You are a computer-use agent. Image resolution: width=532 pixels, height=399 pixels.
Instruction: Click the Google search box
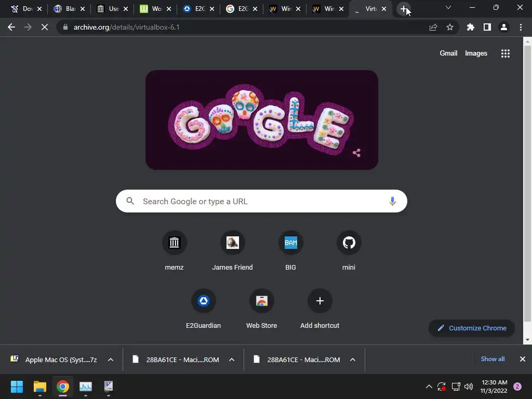261,201
